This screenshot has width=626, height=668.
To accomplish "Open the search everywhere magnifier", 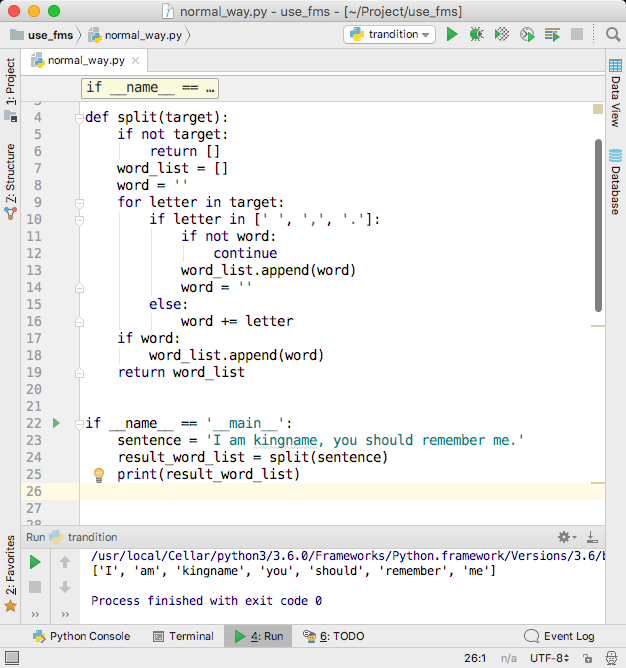I will point(613,34).
